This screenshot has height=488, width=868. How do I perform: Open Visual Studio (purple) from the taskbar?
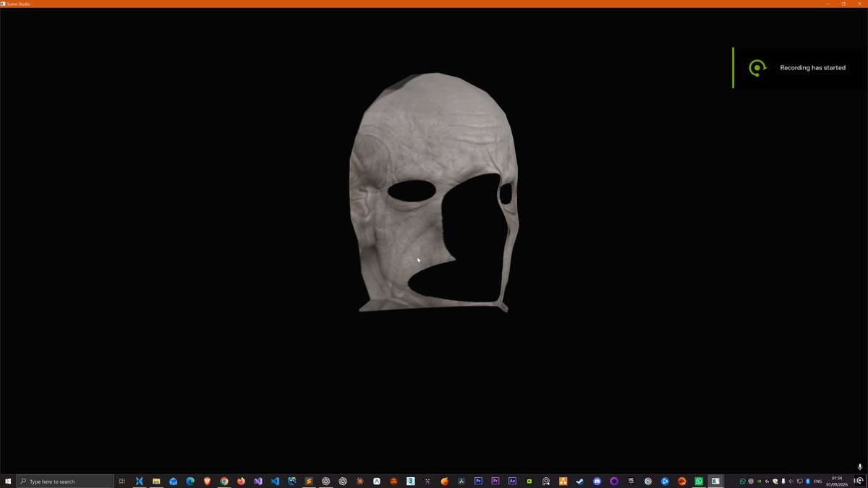pos(258,481)
